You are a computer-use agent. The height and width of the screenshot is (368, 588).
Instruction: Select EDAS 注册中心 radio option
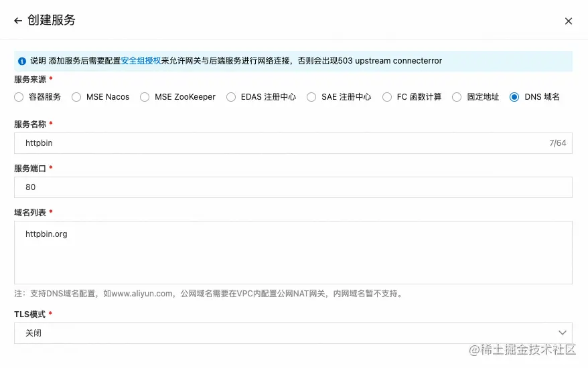coord(231,97)
